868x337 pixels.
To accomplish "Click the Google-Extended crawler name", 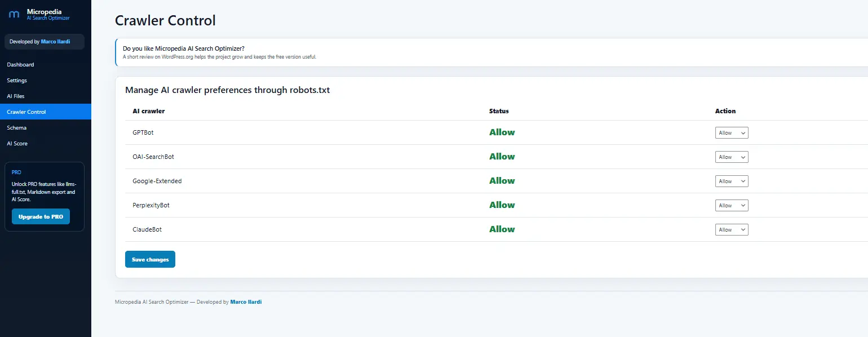I will tap(157, 181).
